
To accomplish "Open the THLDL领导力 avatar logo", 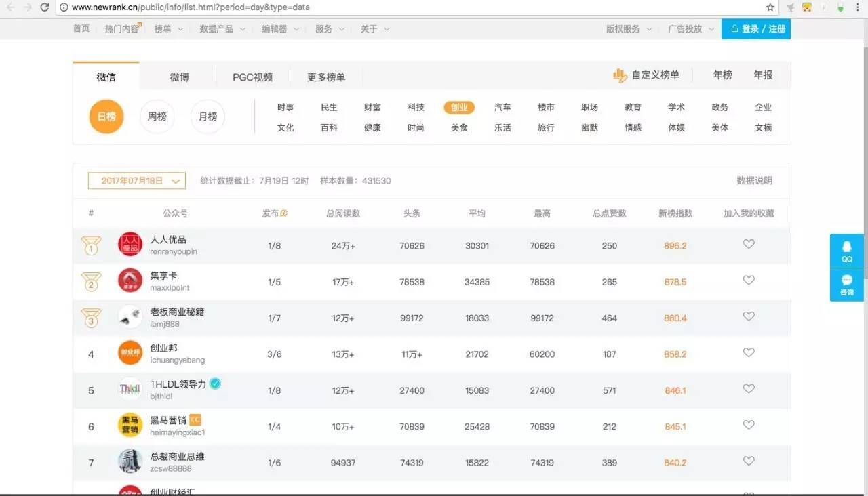I will pyautogui.click(x=130, y=389).
